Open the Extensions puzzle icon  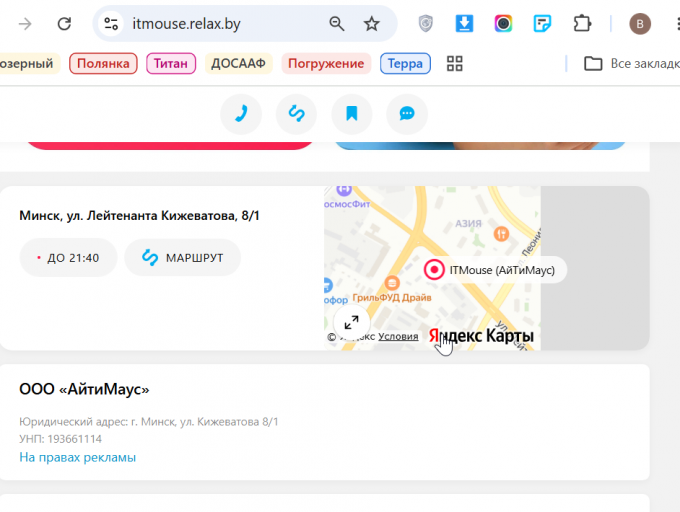pos(582,23)
